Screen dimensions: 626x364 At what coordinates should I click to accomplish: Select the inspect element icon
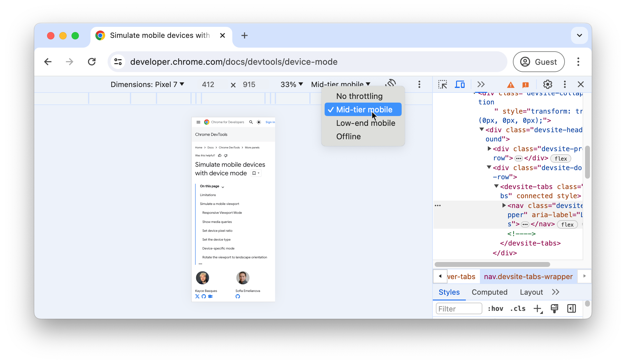click(x=443, y=85)
